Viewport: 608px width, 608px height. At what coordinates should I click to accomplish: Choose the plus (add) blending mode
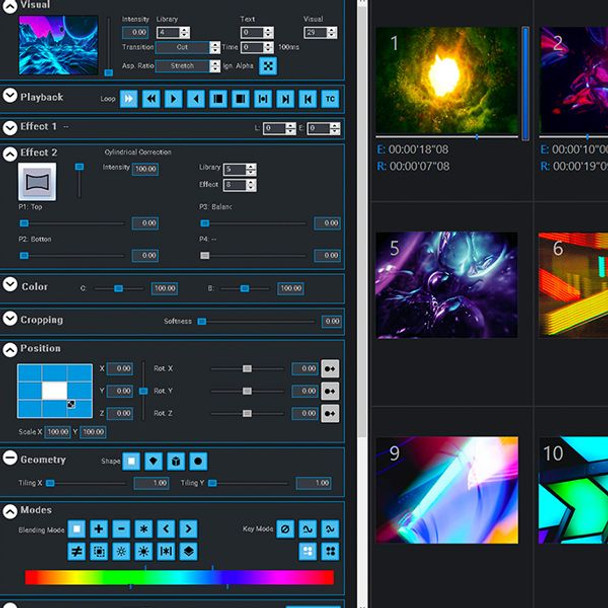pyautogui.click(x=99, y=529)
